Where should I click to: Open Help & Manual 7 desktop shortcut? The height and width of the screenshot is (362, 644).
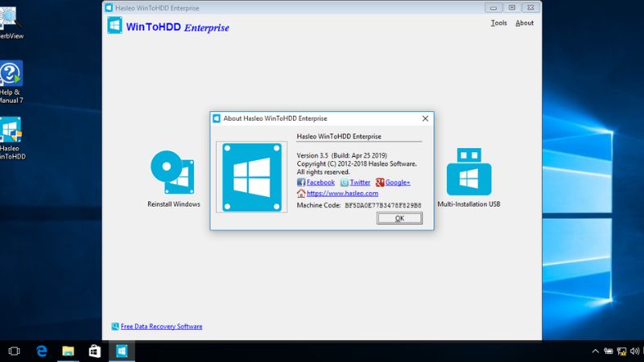(x=10, y=82)
